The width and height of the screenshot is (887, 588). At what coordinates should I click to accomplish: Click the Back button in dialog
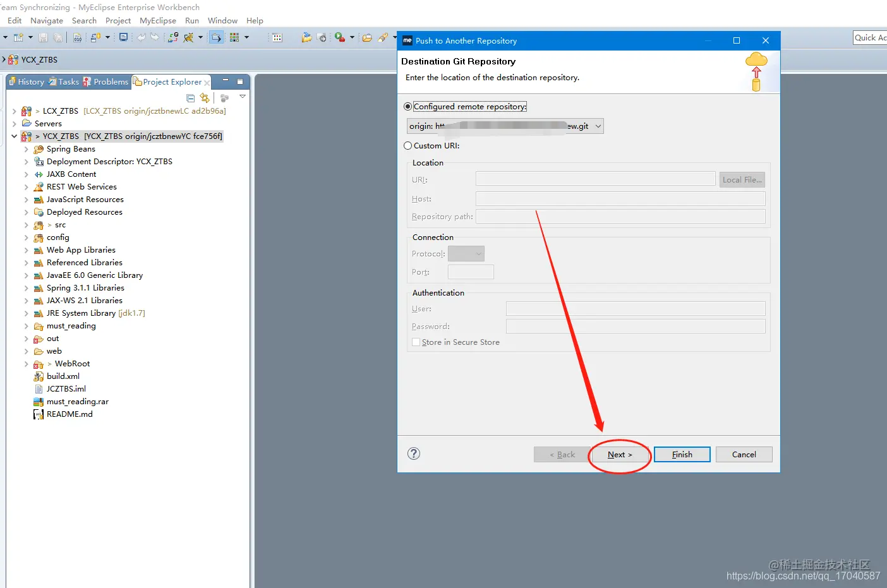(x=562, y=455)
